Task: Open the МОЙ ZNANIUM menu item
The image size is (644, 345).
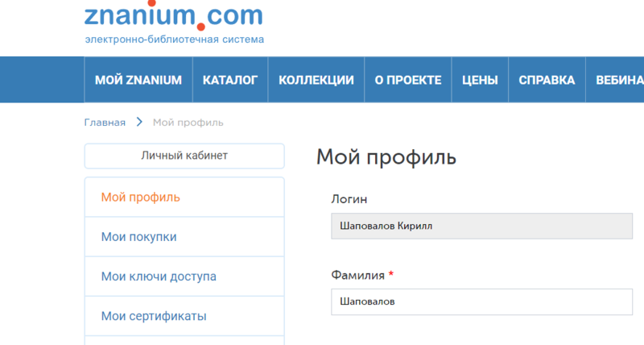Action: tap(138, 80)
